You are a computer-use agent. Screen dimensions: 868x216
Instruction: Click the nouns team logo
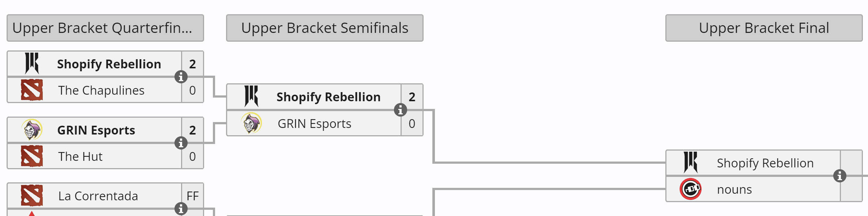point(691,189)
